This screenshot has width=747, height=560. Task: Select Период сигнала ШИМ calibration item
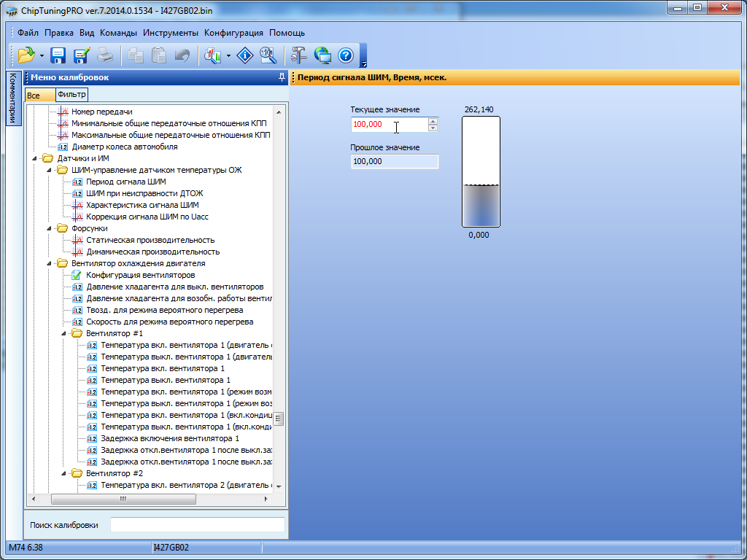click(x=125, y=182)
